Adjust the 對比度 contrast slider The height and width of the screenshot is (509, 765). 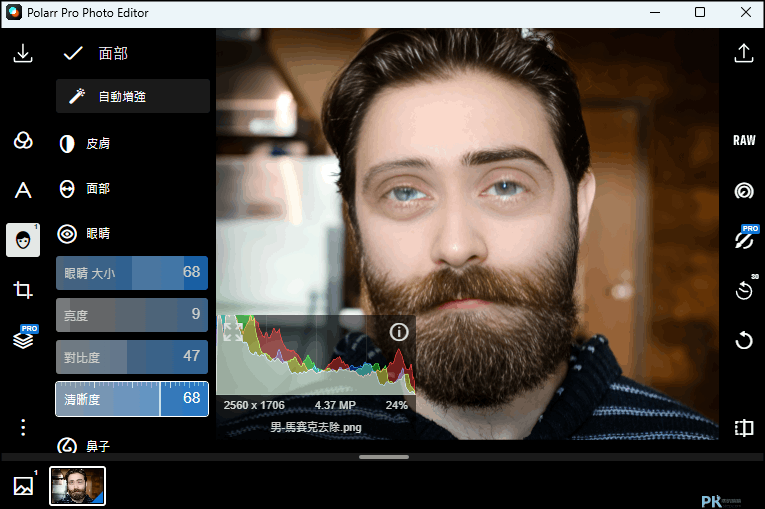pos(132,357)
